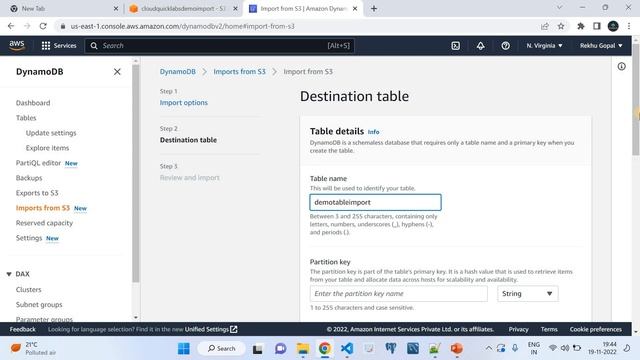Select Imports from S3 in sidebar
The height and width of the screenshot is (360, 640).
tap(43, 208)
